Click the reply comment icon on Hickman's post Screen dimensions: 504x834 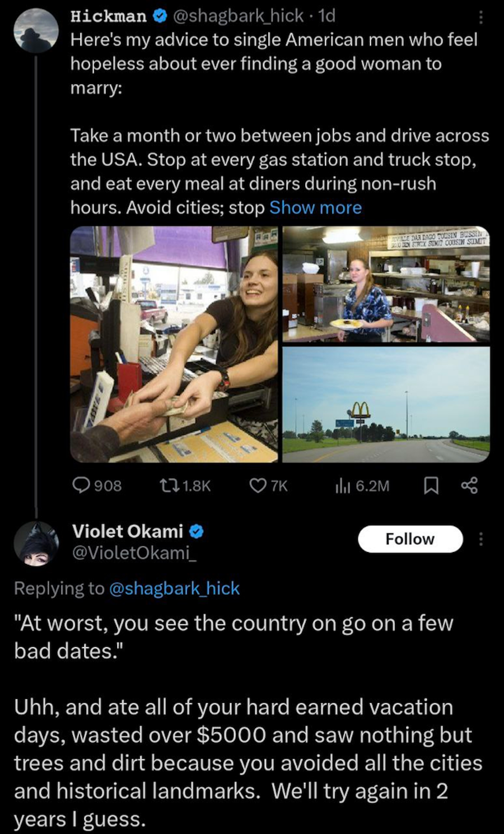[x=82, y=485]
